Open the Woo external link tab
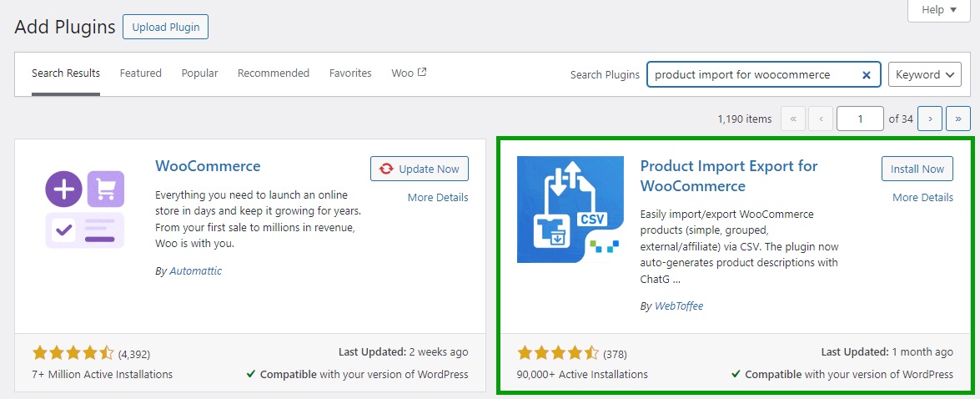980x399 pixels. click(x=410, y=73)
